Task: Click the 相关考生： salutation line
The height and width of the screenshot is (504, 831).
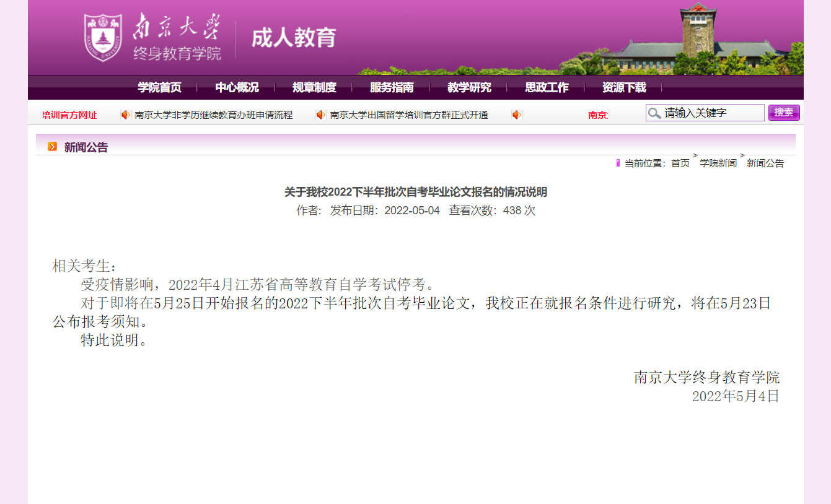Action: click(x=84, y=266)
